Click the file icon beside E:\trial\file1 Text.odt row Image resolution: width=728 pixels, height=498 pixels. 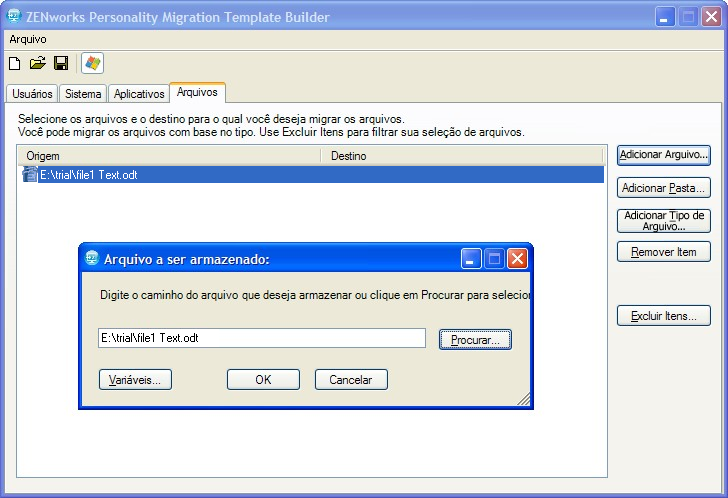tap(30, 175)
